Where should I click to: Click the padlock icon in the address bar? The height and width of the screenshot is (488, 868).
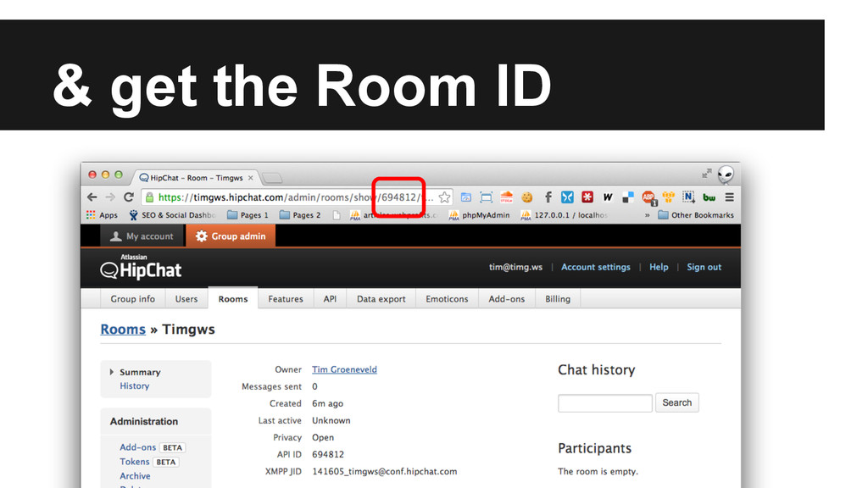(149, 197)
